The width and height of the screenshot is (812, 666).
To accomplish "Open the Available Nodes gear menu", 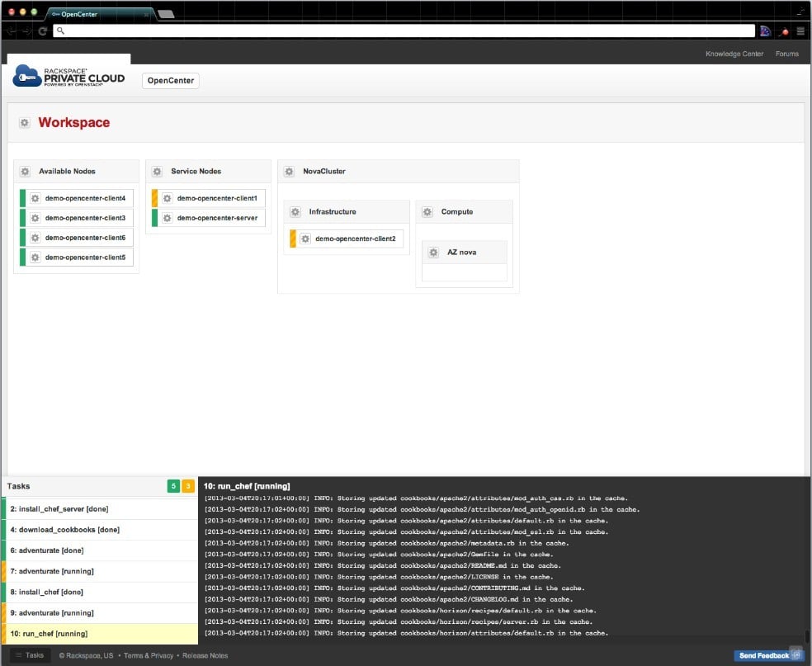I will point(25,172).
